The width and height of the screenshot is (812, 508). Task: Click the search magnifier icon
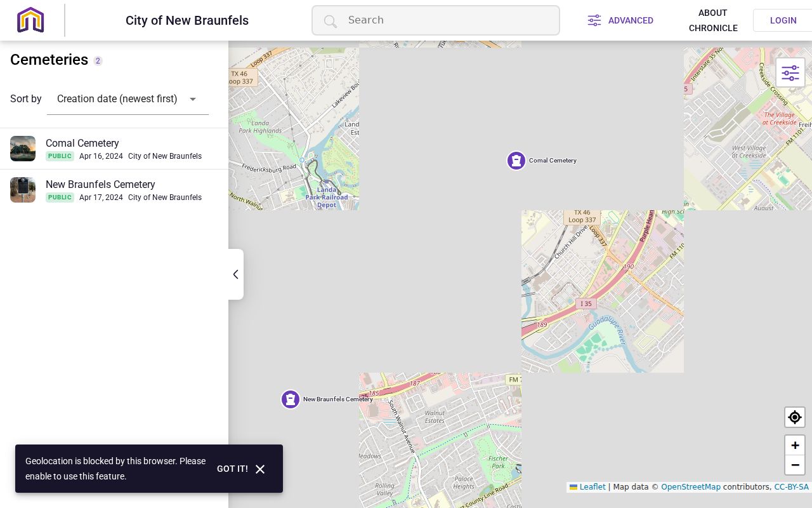tap(330, 21)
